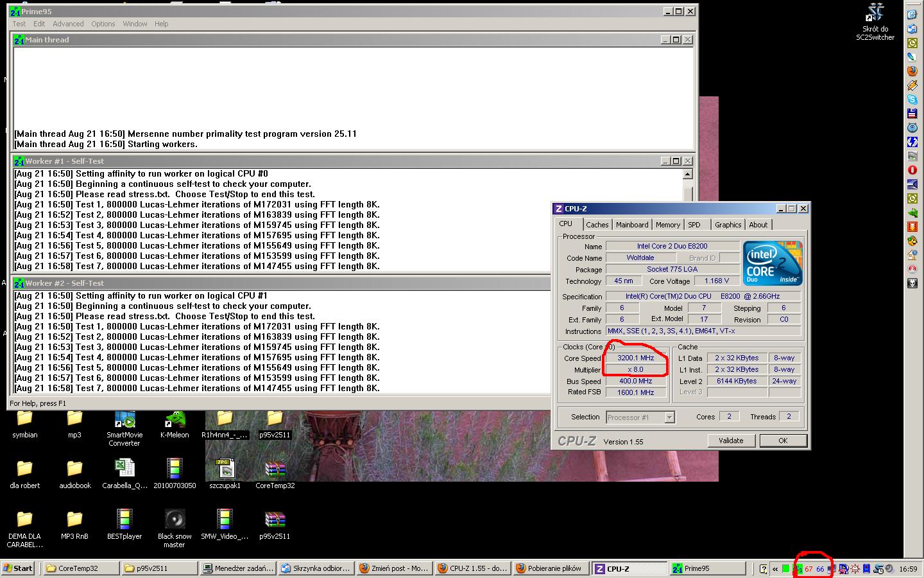924x578 pixels.
Task: Click the volume speaker tray icon
Action: 889,569
